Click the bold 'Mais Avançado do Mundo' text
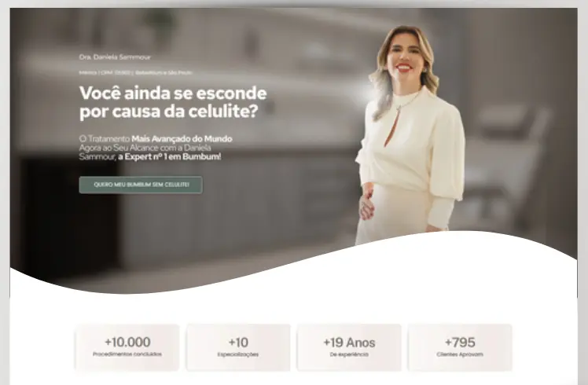Screen dimensions: 588x385 182,139
